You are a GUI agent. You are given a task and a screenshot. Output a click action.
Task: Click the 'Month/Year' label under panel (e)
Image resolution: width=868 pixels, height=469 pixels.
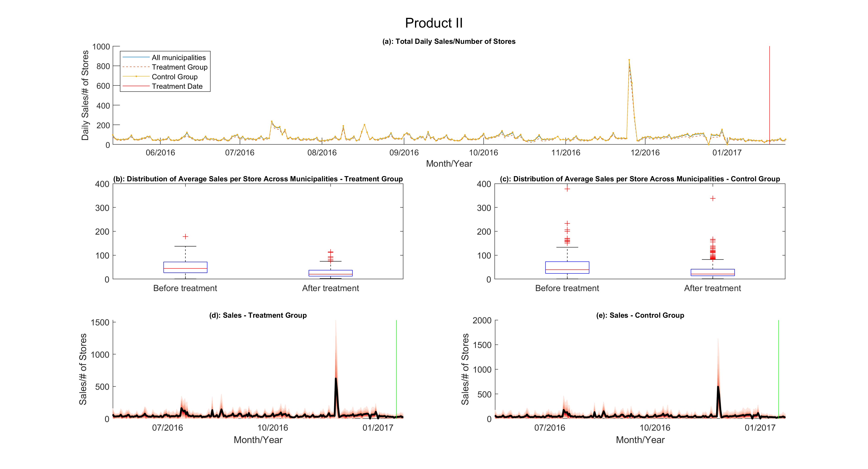tap(640, 440)
